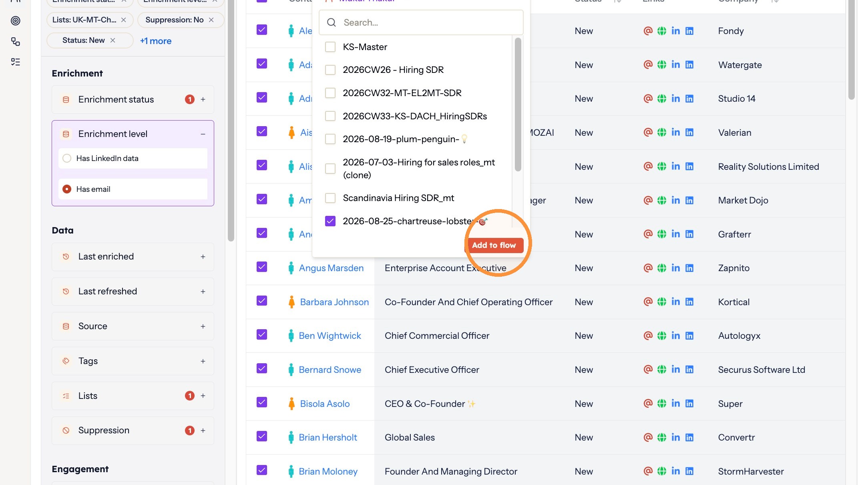This screenshot has height=485, width=868.
Task: Click the Add to flow button
Action: [x=494, y=245]
